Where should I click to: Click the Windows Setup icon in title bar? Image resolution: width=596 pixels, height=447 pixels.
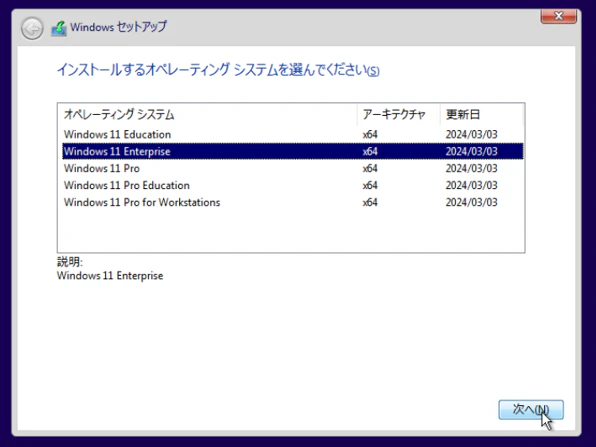point(59,28)
